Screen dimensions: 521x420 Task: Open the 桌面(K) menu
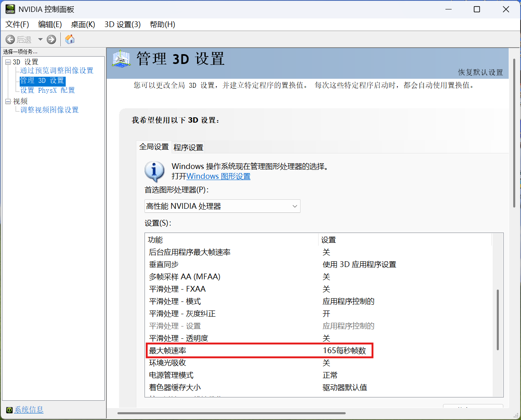83,25
